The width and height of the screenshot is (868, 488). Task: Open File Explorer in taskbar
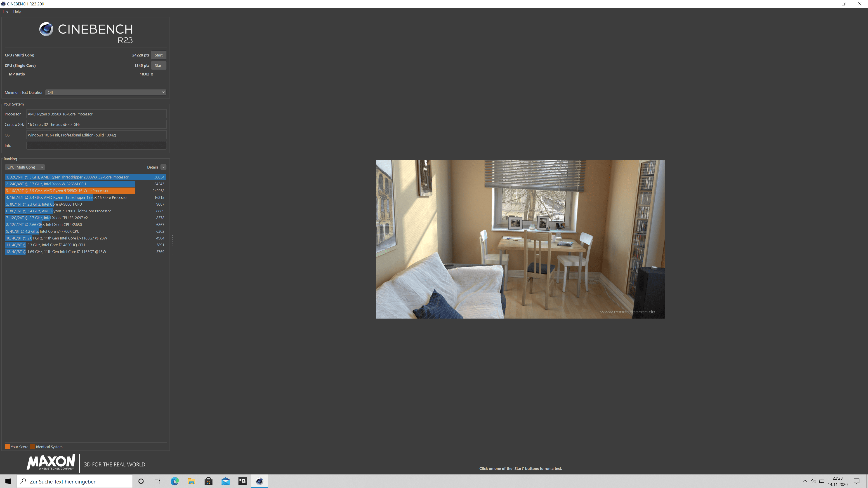(191, 481)
